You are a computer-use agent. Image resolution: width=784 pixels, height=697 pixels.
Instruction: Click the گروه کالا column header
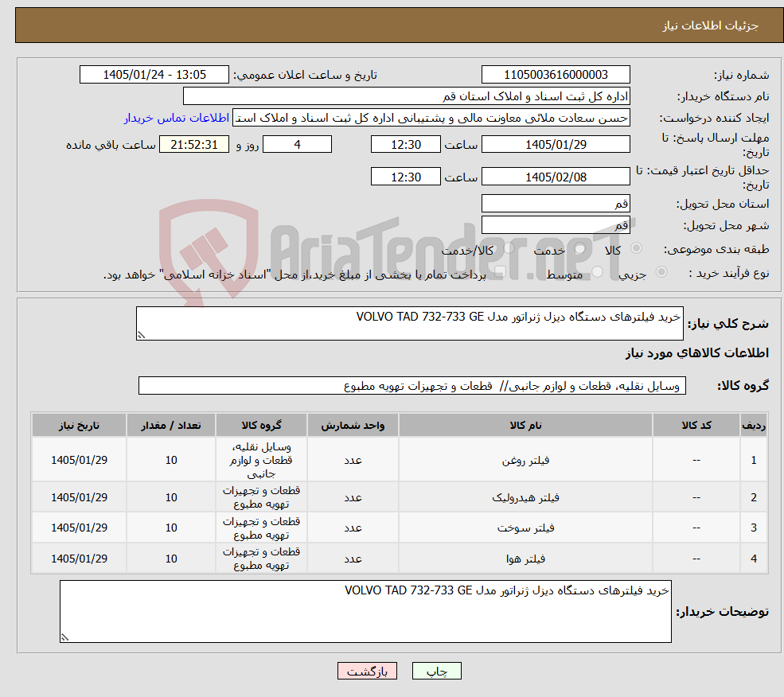tap(261, 425)
